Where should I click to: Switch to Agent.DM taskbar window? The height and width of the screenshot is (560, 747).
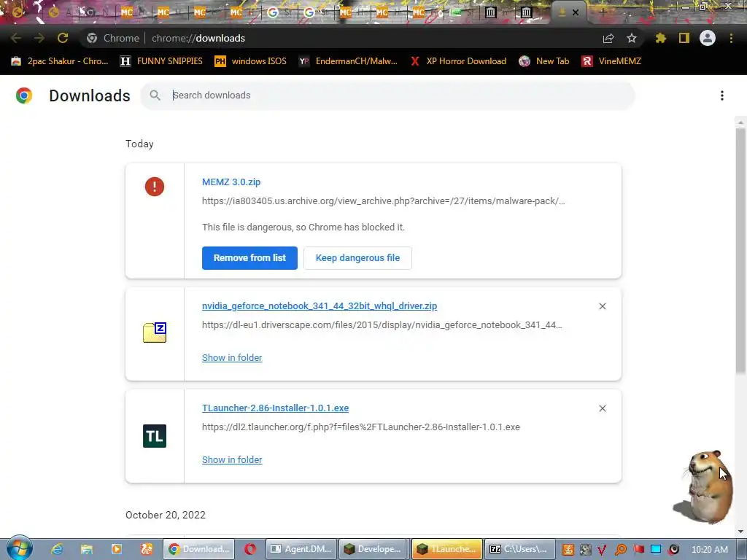click(x=301, y=549)
